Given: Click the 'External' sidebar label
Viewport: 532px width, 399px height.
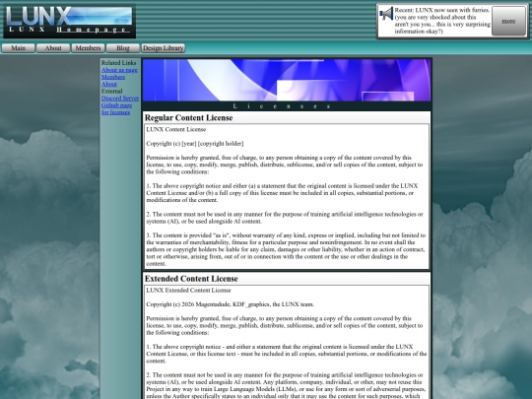Looking at the screenshot, I should coord(112,91).
